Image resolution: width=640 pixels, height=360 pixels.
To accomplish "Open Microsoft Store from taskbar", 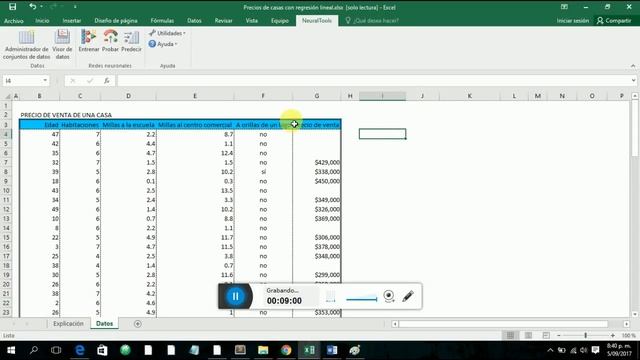I will point(102,350).
